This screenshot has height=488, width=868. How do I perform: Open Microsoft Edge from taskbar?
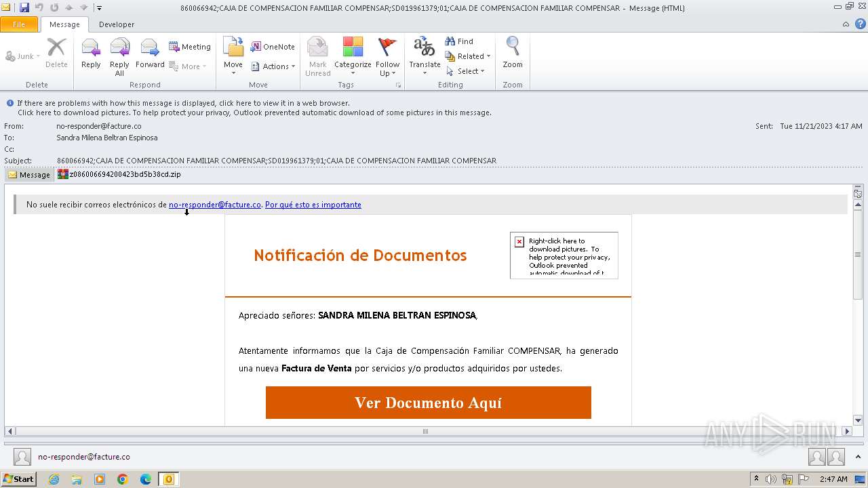pyautogui.click(x=146, y=479)
